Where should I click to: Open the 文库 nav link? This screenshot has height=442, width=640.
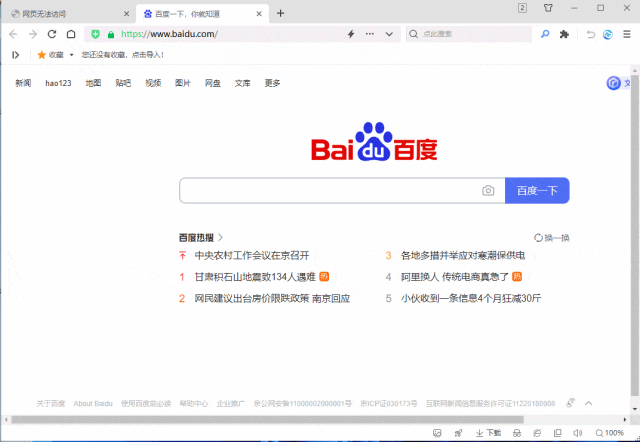pyautogui.click(x=242, y=83)
